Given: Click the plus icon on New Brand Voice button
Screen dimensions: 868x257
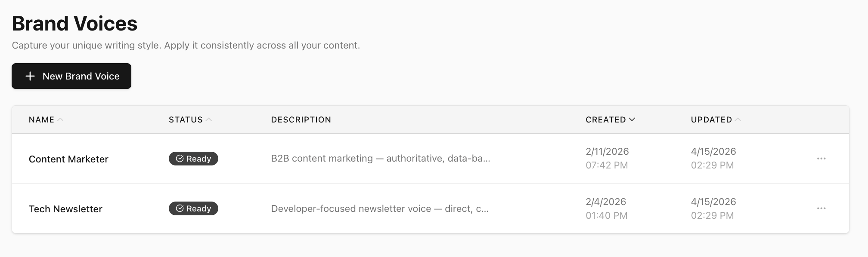Looking at the screenshot, I should [x=29, y=76].
